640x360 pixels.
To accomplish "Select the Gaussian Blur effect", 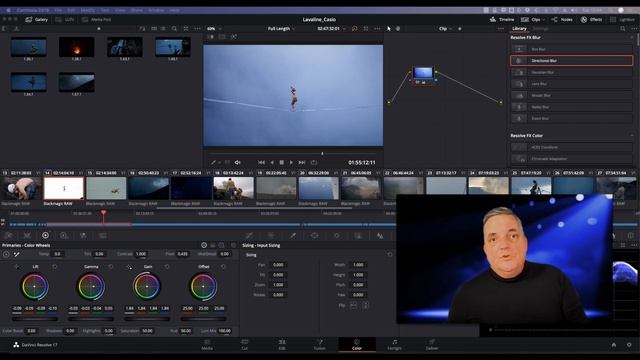I will 571,72.
